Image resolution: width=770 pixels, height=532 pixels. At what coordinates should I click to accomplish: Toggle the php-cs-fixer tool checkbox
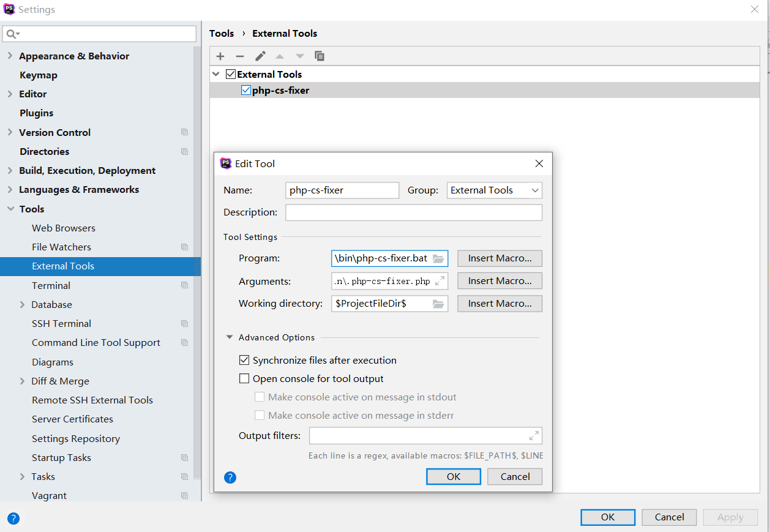click(x=246, y=90)
